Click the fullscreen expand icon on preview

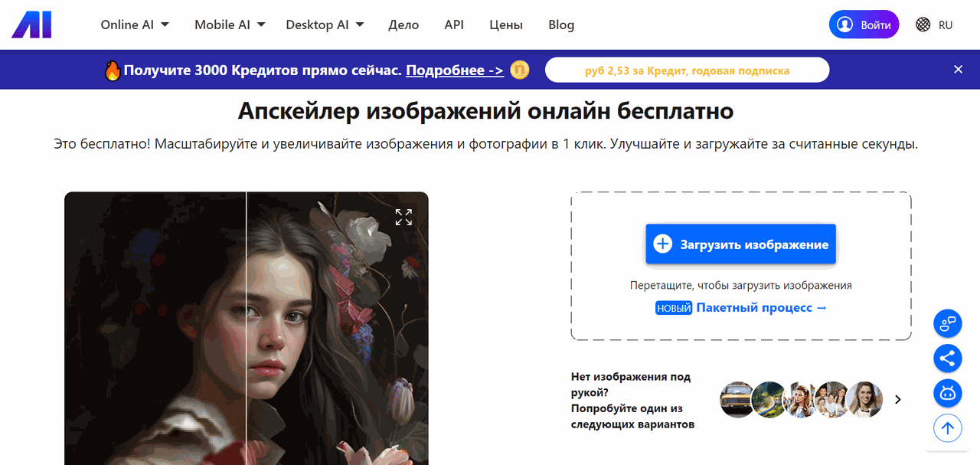pyautogui.click(x=403, y=217)
